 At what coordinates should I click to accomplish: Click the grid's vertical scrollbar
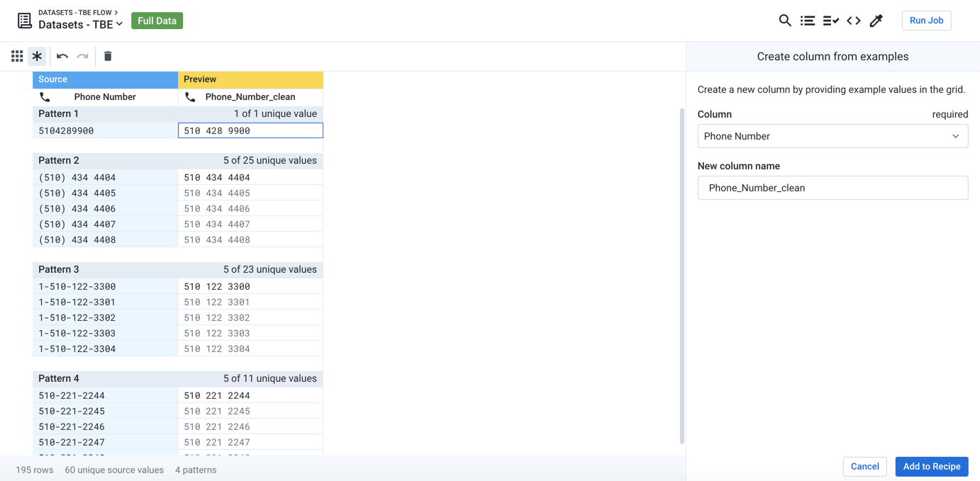(682, 276)
